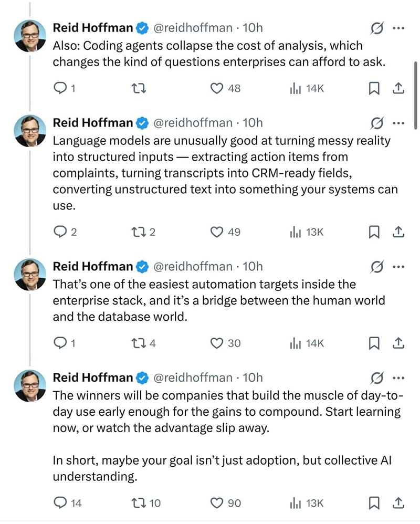Screen dimensions: 420x524
Task: Open more options on 'Coding agents' tweet
Action: click(x=399, y=27)
